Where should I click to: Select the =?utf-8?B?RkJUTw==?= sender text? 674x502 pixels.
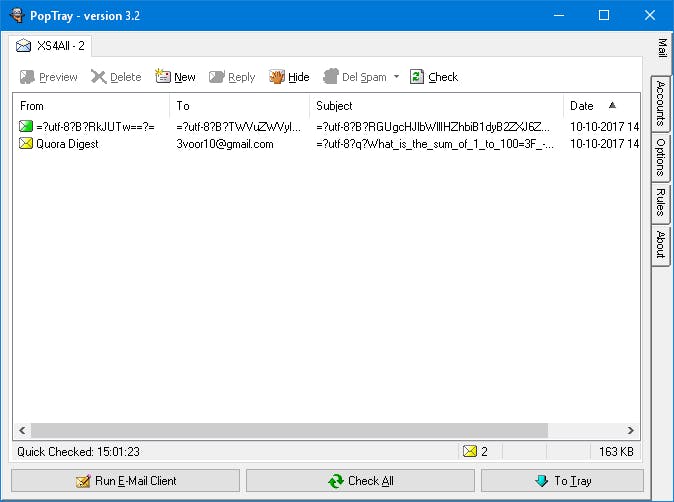95,127
